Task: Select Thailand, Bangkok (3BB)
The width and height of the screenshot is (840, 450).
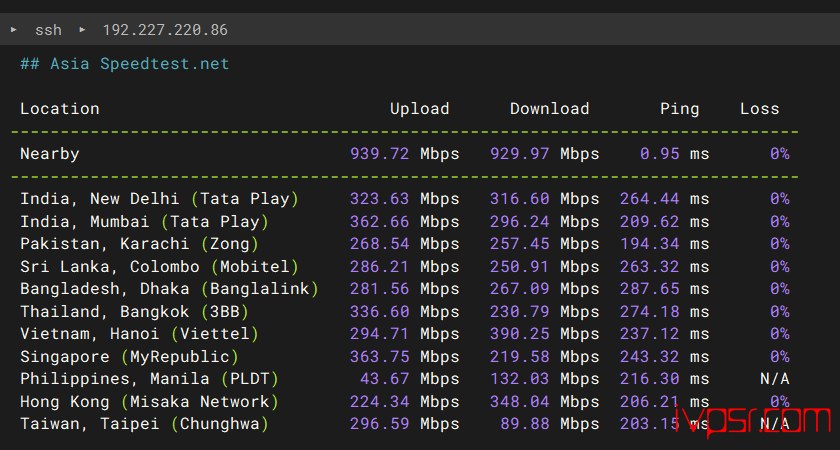Action: 134,311
